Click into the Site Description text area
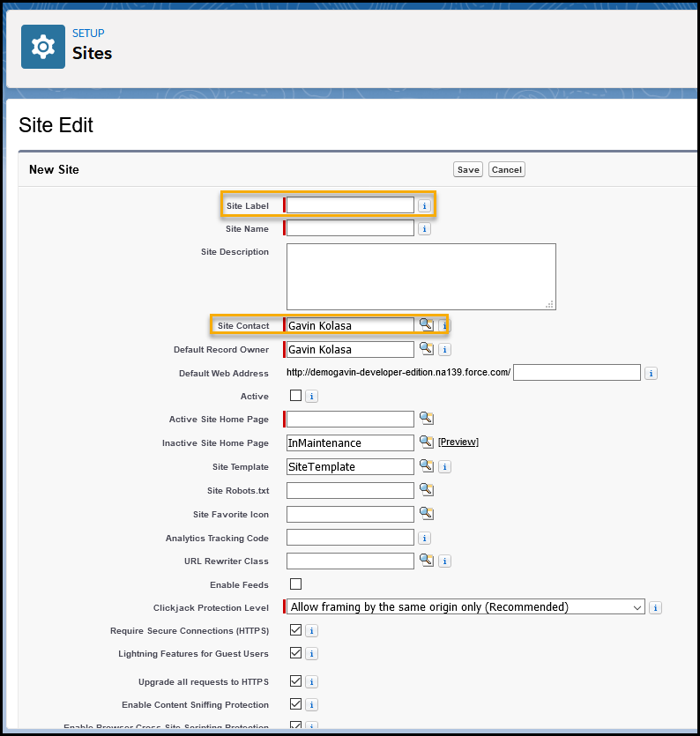 click(x=421, y=277)
